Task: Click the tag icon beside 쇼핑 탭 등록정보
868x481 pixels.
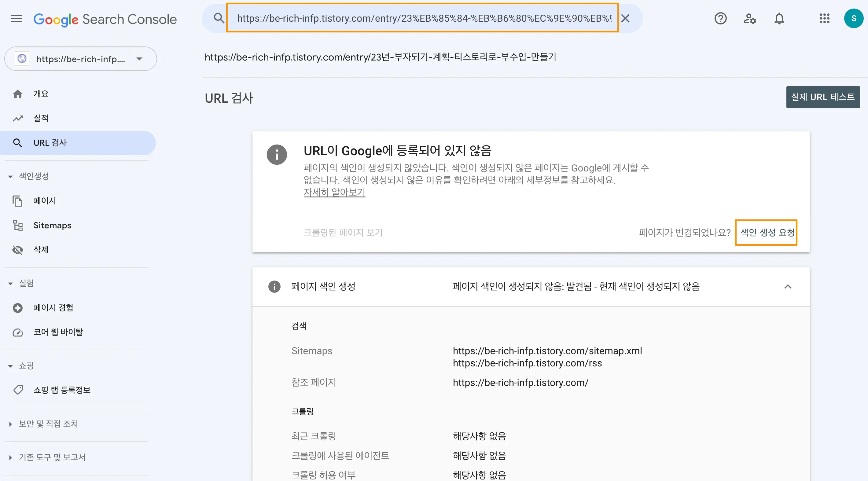Action: pos(18,390)
